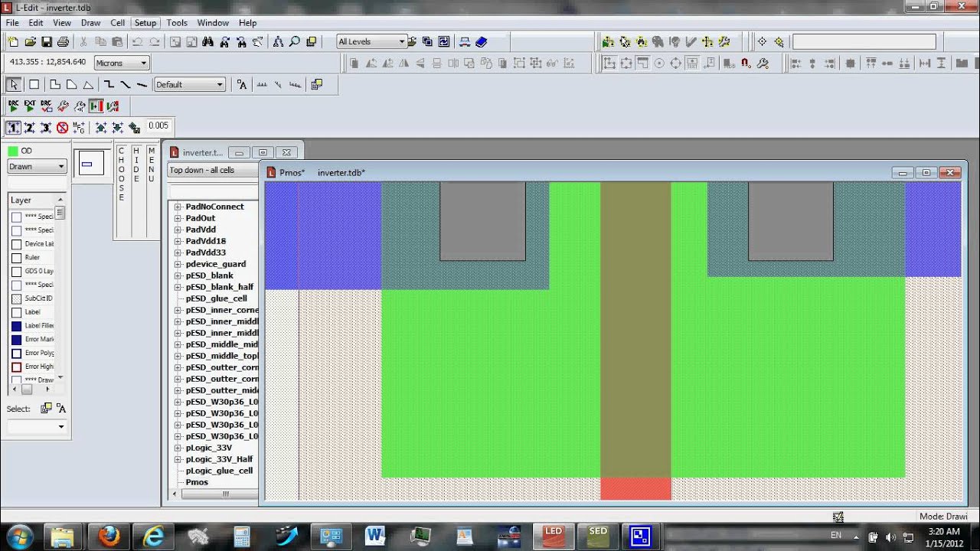Click the design hierarchy tree icon

point(278,42)
